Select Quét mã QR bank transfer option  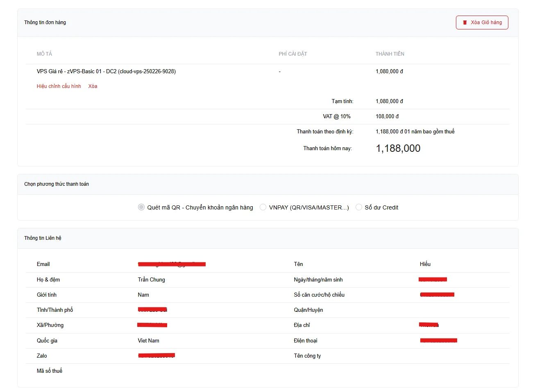(x=141, y=207)
